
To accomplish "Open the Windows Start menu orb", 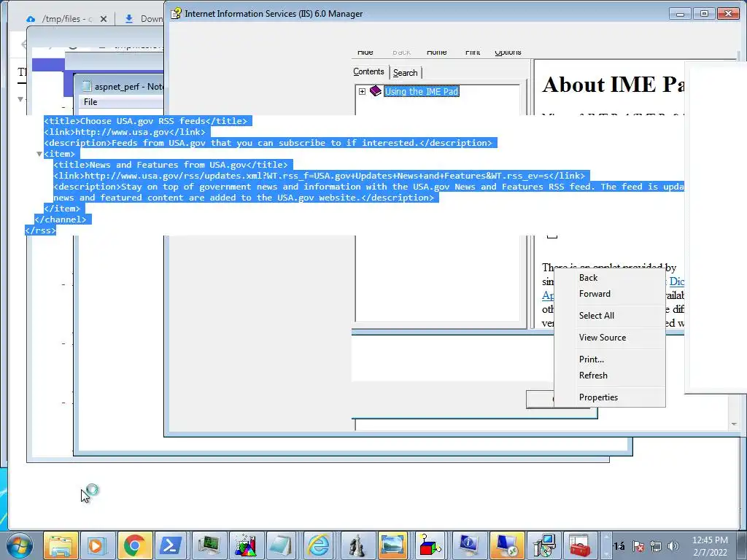I will click(x=19, y=545).
